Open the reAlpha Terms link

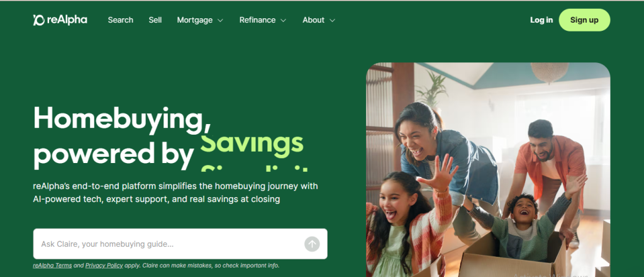pyautogui.click(x=52, y=266)
